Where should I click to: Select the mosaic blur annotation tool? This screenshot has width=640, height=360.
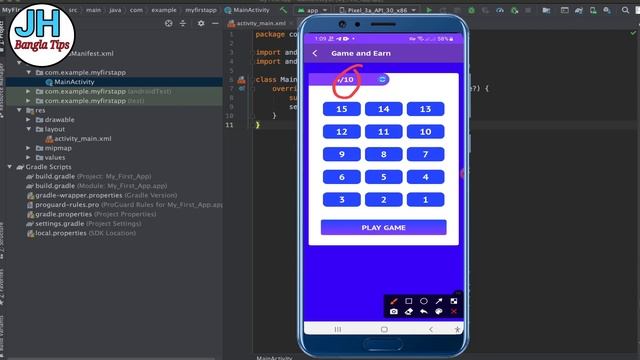(453, 301)
